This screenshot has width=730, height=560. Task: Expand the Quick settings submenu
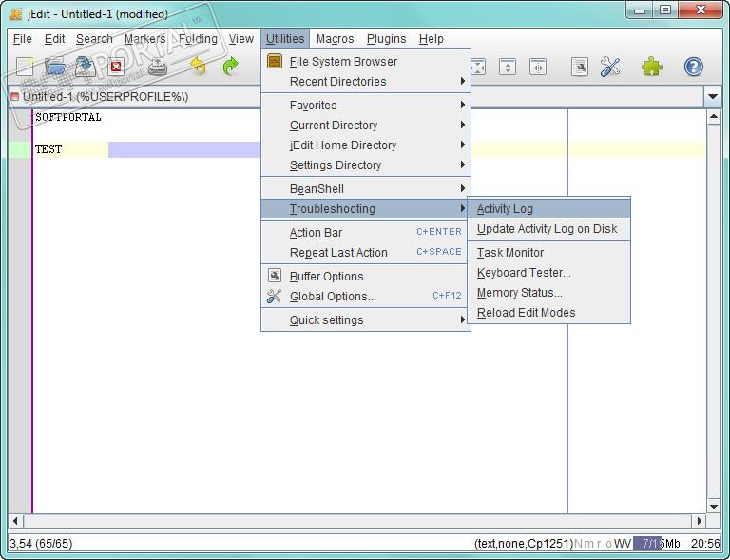366,320
